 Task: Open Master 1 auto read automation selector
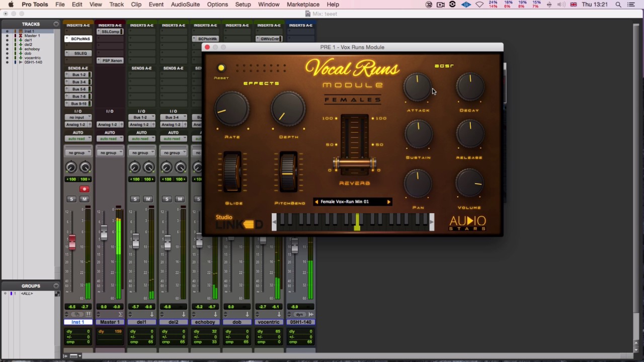[x=109, y=139]
